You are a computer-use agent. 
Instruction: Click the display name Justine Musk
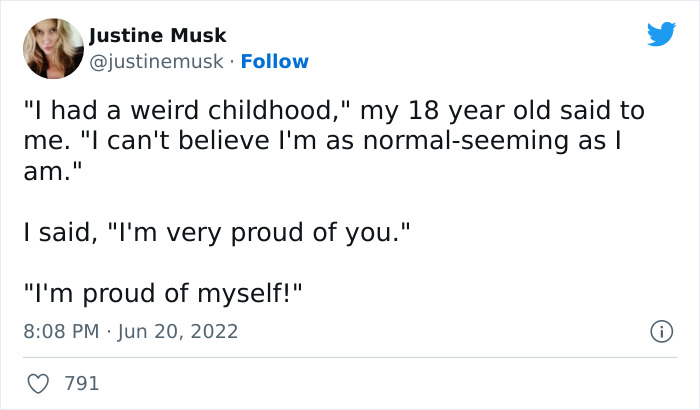point(157,37)
